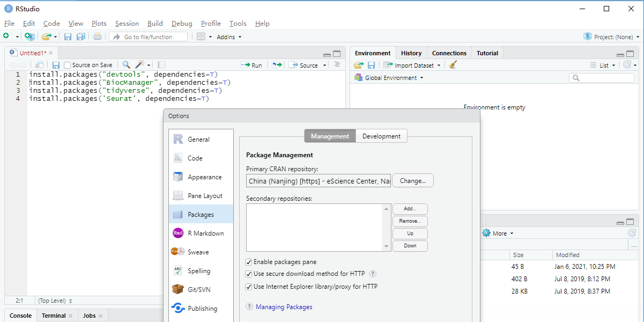Disable secure download method for HTTP
This screenshot has height=322, width=644.
pos(249,274)
